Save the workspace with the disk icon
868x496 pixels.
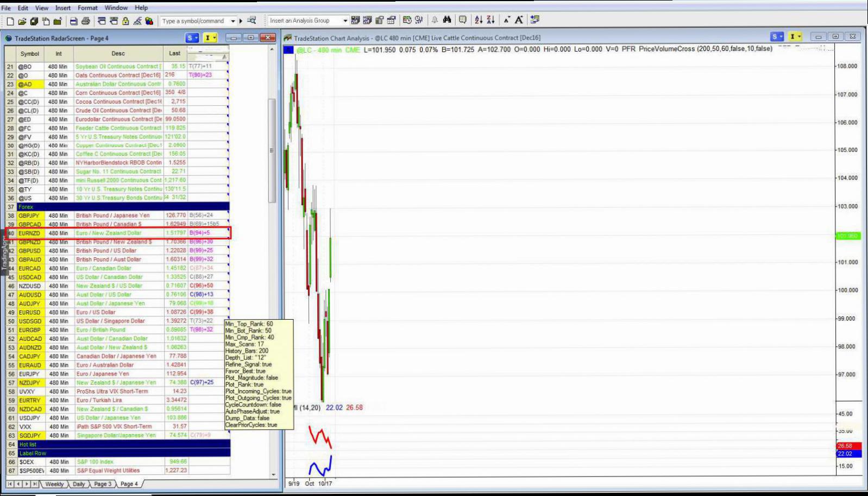[x=34, y=21]
